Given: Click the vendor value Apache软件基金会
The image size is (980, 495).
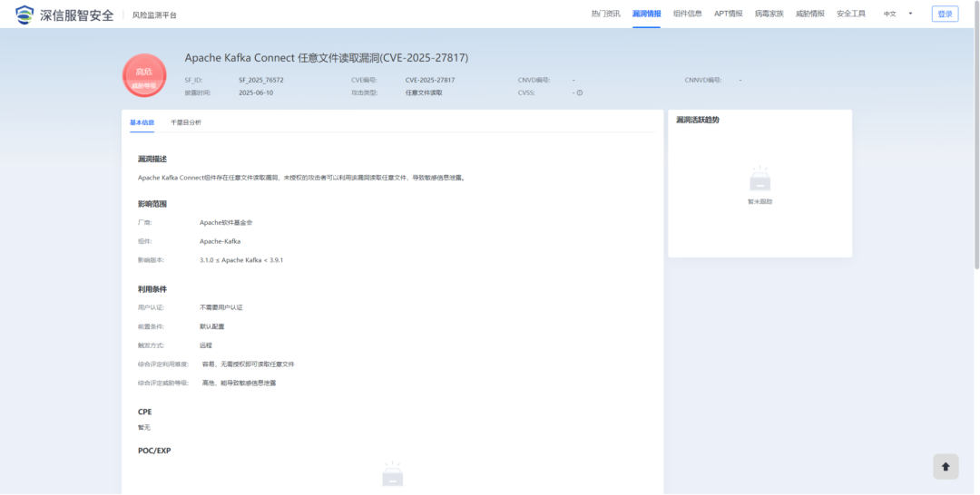Looking at the screenshot, I should coord(226,222).
